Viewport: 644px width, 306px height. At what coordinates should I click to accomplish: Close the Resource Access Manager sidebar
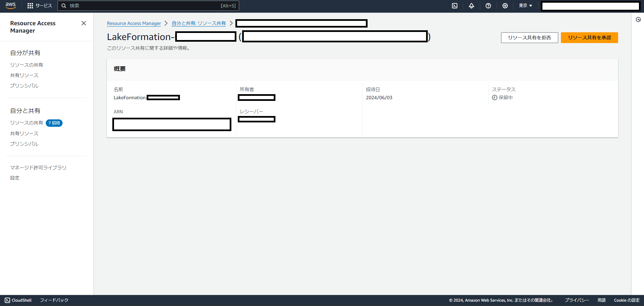pyautogui.click(x=84, y=23)
